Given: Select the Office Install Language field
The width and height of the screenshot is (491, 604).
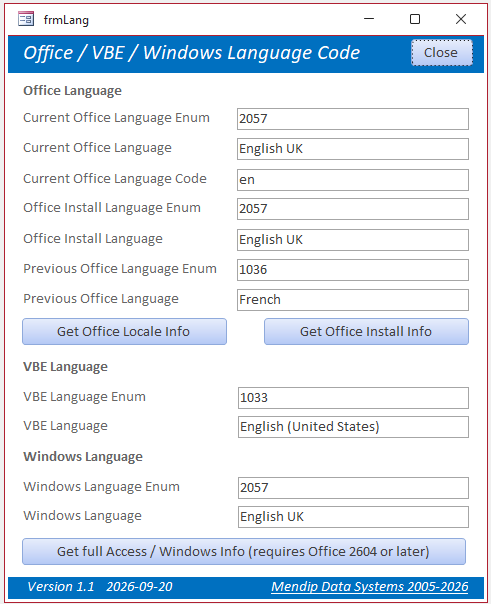Looking at the screenshot, I should coord(353,240).
